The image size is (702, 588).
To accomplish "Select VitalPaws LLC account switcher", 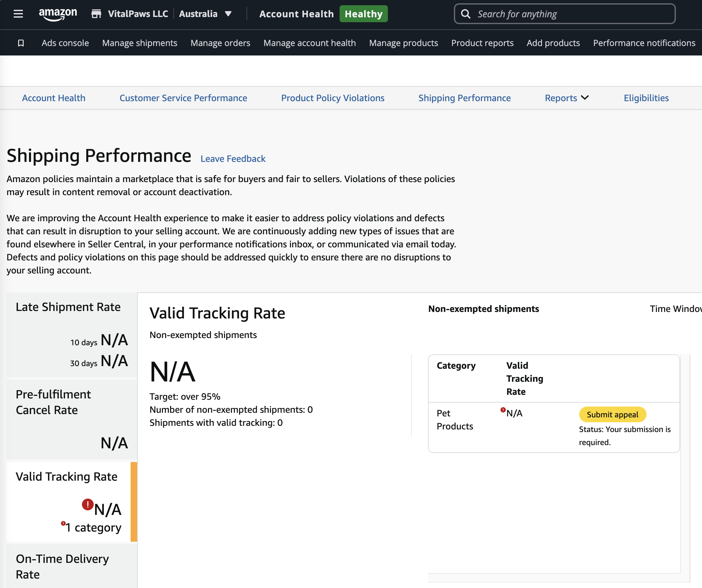I will 138,14.
